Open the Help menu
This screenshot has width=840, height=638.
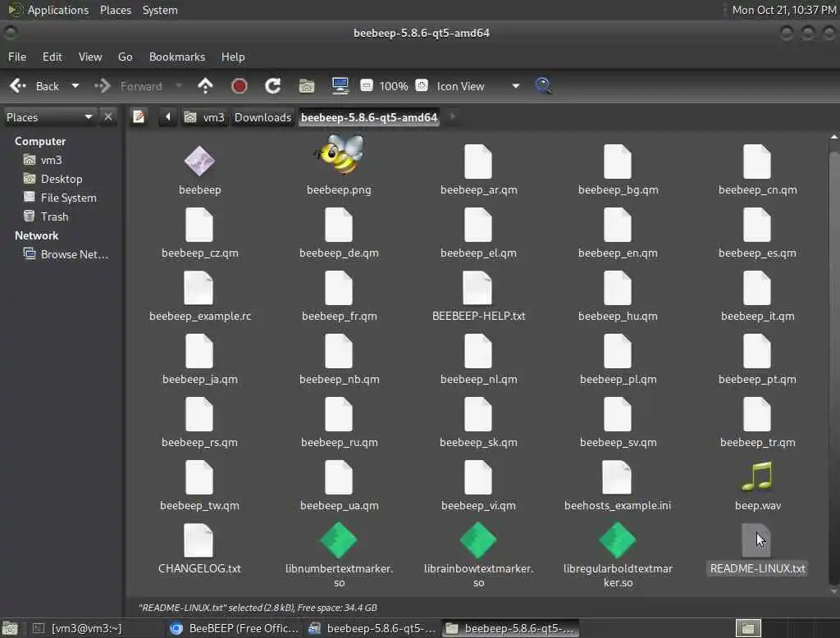[x=233, y=57]
